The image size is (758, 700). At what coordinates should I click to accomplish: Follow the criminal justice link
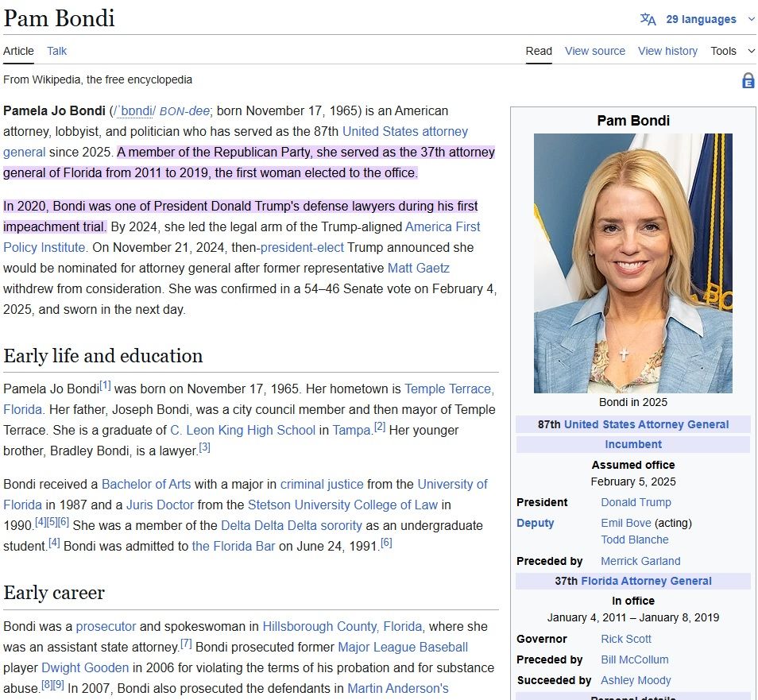(322, 485)
